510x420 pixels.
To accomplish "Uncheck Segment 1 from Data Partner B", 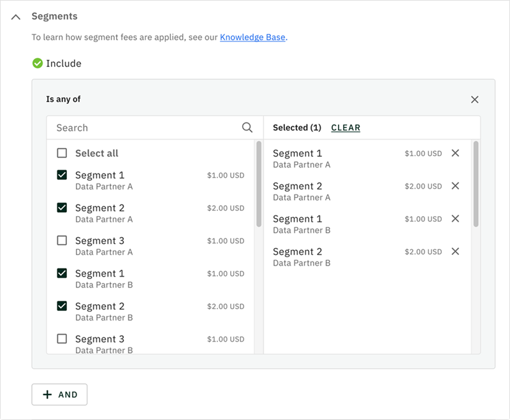I will [x=62, y=273].
